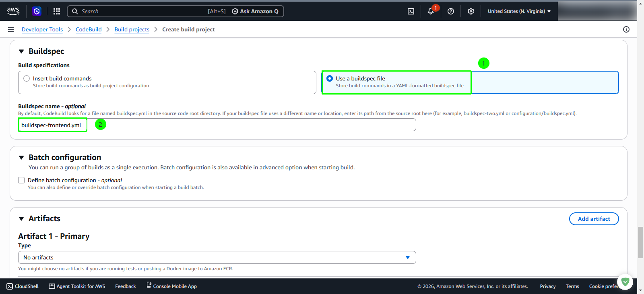Screen dimensions: 644x294
Task: Go to Build projects breadcrumb
Action: (x=132, y=29)
